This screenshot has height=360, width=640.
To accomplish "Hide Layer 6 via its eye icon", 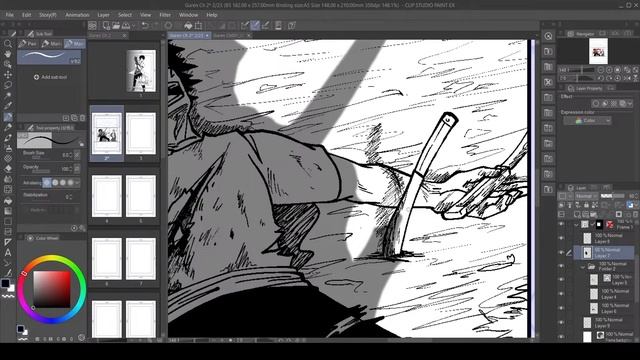I will click(561, 308).
